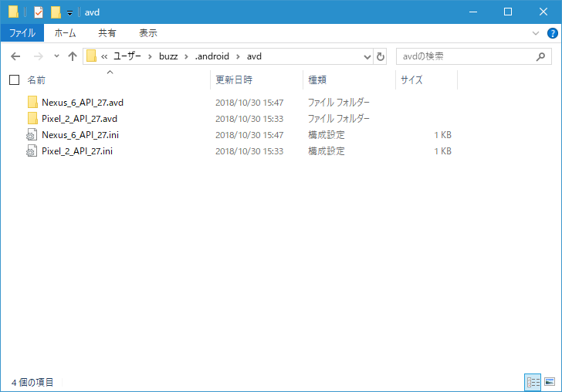Click the Pixel_2_API_27.ini name text
Image resolution: width=562 pixels, height=392 pixels.
click(x=77, y=150)
